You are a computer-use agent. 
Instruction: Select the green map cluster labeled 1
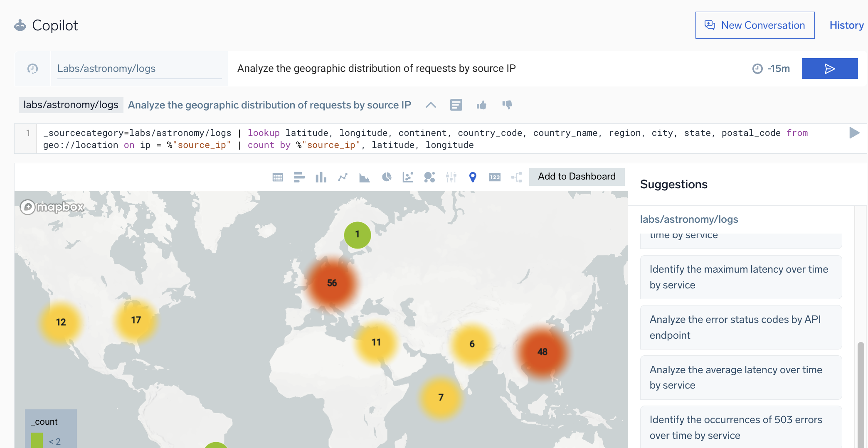point(357,235)
